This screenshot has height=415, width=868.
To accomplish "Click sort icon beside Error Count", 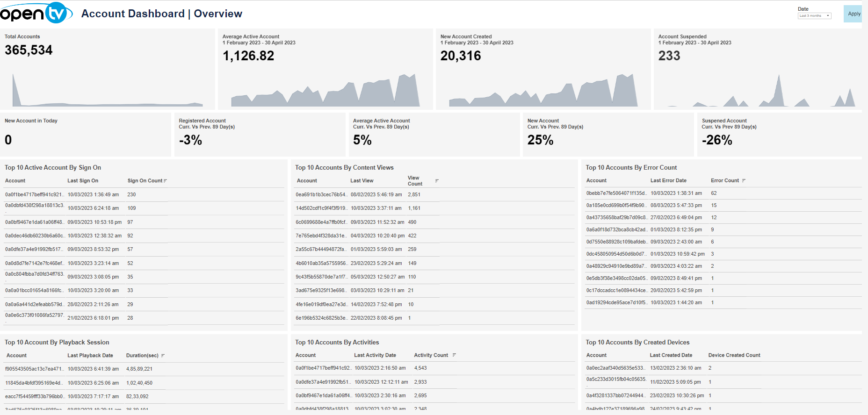I will [x=744, y=181].
